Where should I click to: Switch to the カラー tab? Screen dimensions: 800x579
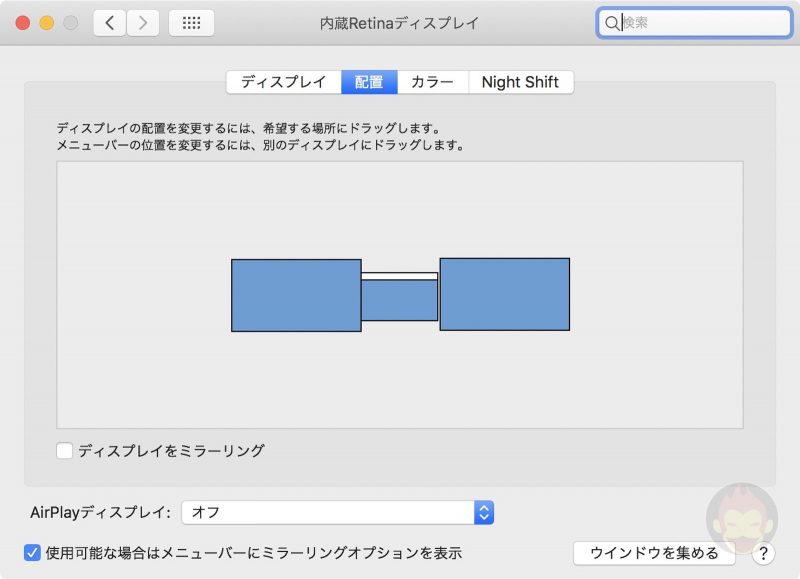tap(432, 82)
